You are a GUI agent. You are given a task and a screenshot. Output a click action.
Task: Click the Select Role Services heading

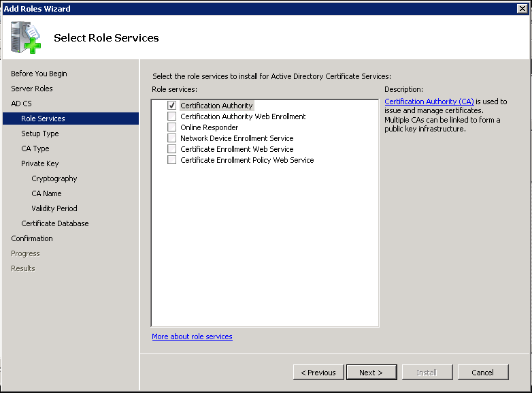(x=106, y=37)
